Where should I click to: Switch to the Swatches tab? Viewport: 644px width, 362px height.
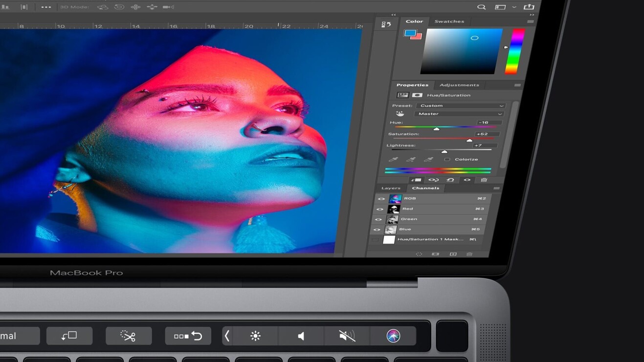[449, 21]
